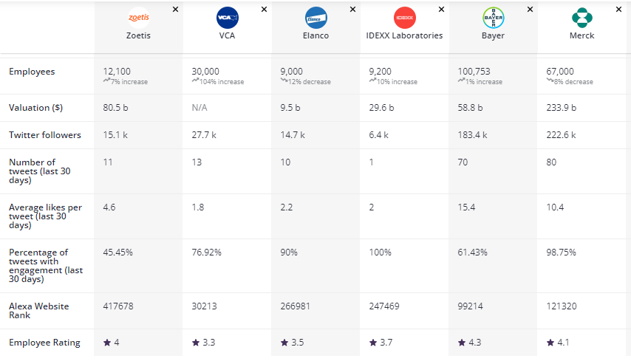Remove Merck using its X button
Viewport: 631px width, 364px height.
[618, 10]
